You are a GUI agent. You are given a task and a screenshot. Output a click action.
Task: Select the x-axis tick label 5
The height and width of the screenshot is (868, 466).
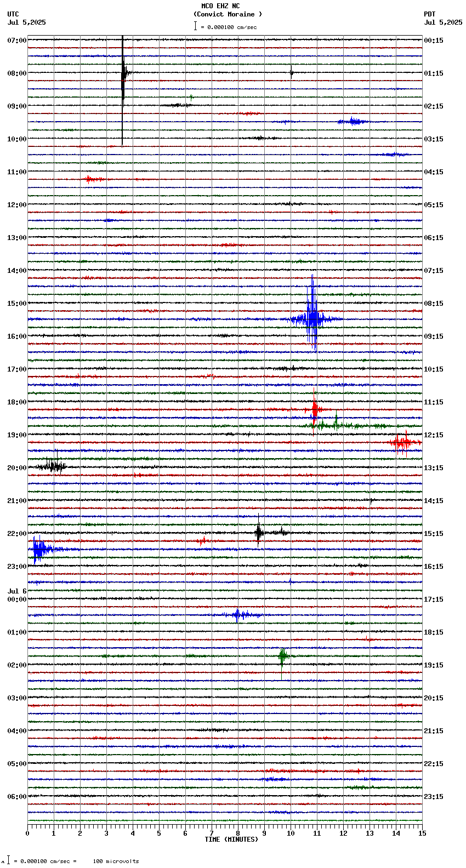pyautogui.click(x=159, y=833)
